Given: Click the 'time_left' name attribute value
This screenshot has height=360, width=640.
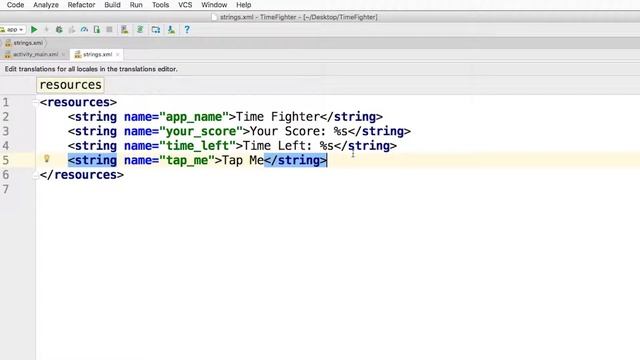Looking at the screenshot, I should click(198, 146).
